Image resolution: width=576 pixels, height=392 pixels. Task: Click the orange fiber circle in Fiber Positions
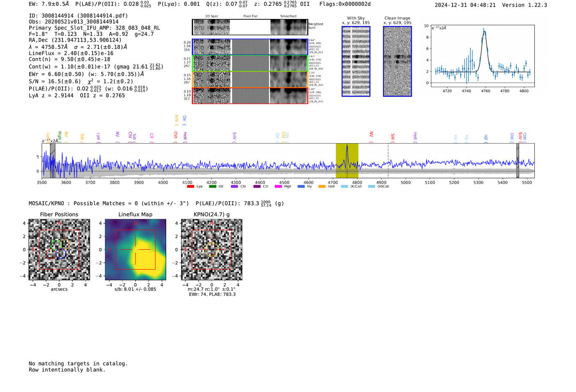click(65, 245)
